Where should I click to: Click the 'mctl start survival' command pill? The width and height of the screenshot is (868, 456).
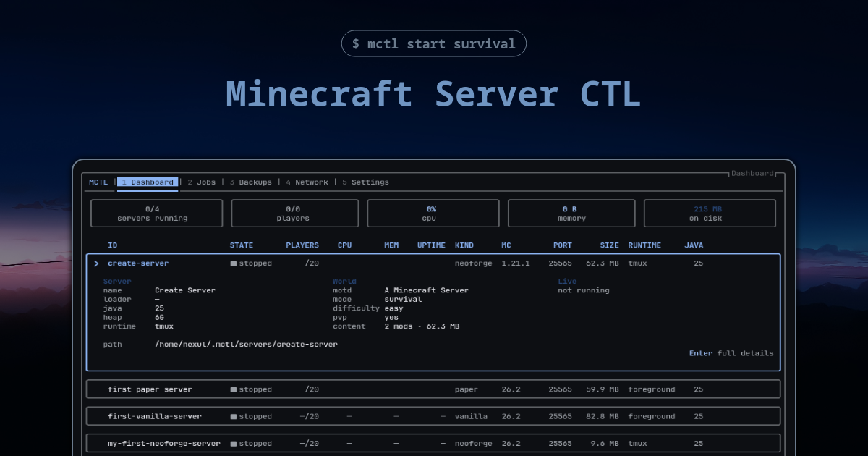(434, 43)
